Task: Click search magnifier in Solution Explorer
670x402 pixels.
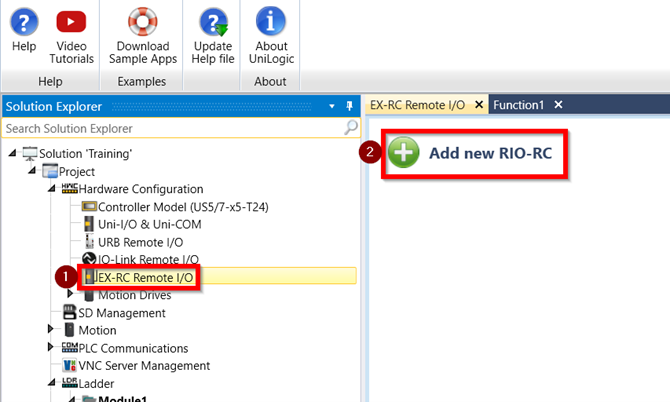Action: point(351,127)
